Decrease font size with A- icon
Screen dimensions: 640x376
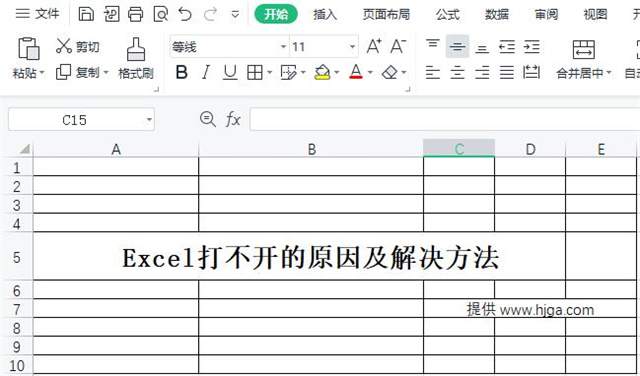[398, 46]
